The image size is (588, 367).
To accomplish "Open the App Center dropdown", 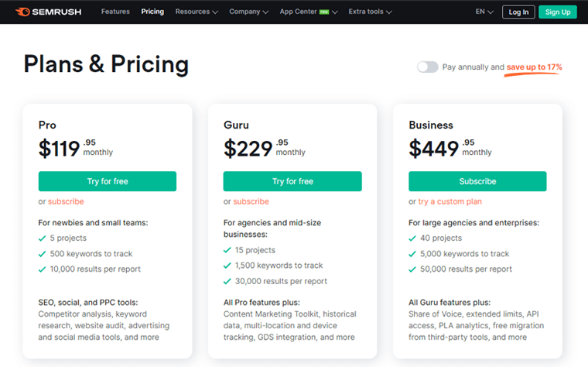I will [x=309, y=12].
